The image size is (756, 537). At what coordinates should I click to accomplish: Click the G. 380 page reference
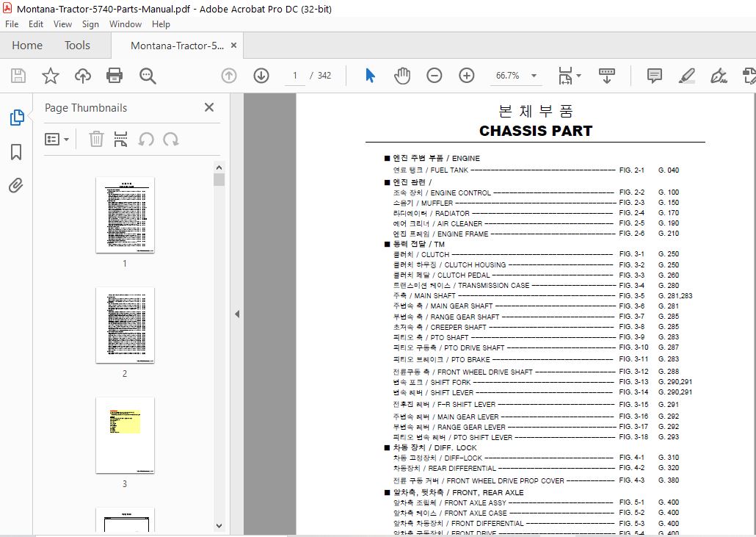point(669,480)
